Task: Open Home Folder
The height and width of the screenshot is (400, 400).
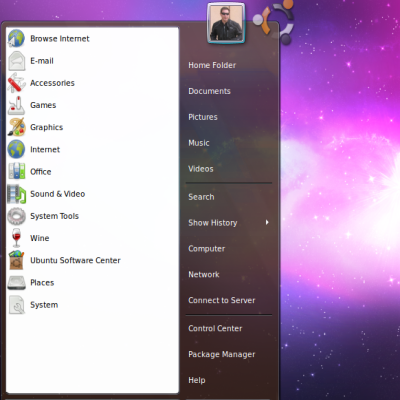Action: click(212, 65)
